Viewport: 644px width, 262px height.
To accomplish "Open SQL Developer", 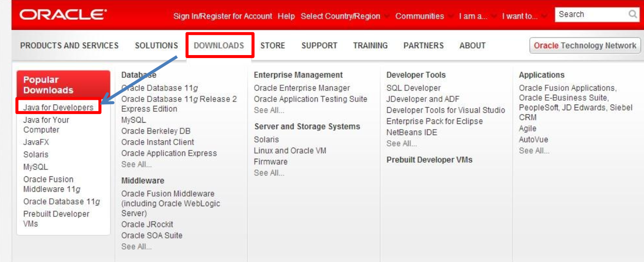I will (414, 88).
